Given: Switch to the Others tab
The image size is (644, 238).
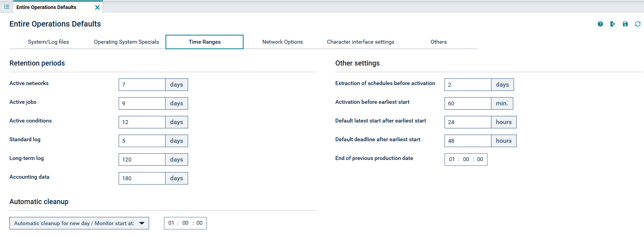Looking at the screenshot, I should [x=439, y=42].
